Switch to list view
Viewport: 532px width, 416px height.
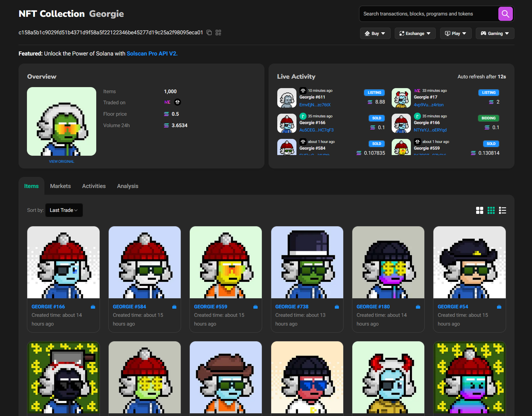point(502,211)
